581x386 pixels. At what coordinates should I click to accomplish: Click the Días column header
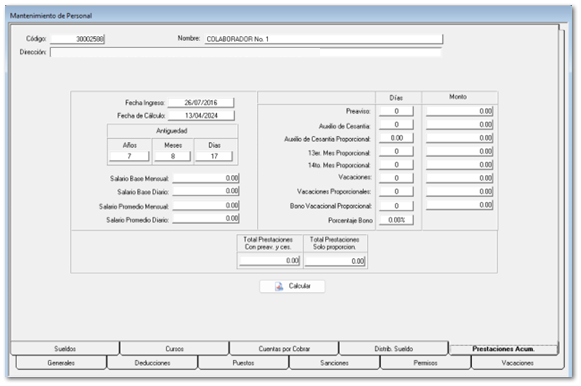tap(396, 98)
